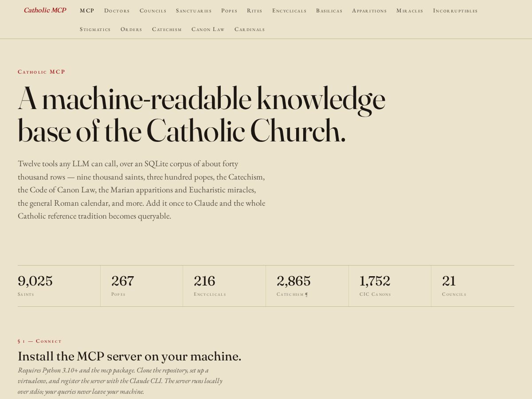Image resolution: width=532 pixels, height=399 pixels.
Task: Click the 1,752 CIC Canons statistic
Action: 390,286
